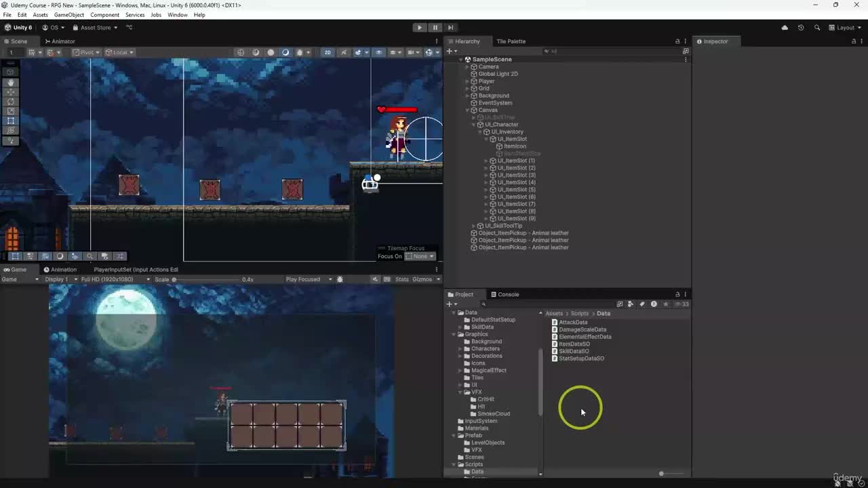Open the Local handle rotation dropdown
Image resolution: width=868 pixels, height=488 pixels.
point(119,52)
